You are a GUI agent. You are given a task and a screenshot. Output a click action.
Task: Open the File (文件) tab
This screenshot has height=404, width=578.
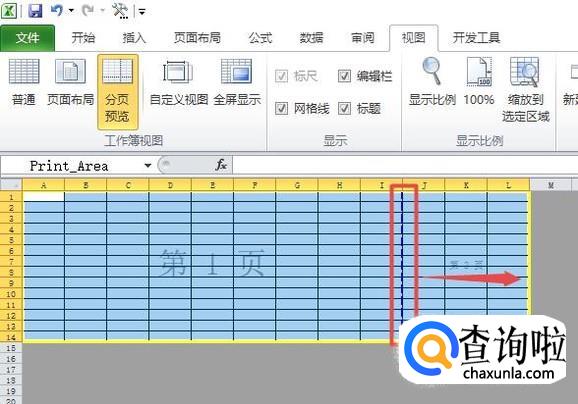[x=28, y=38]
